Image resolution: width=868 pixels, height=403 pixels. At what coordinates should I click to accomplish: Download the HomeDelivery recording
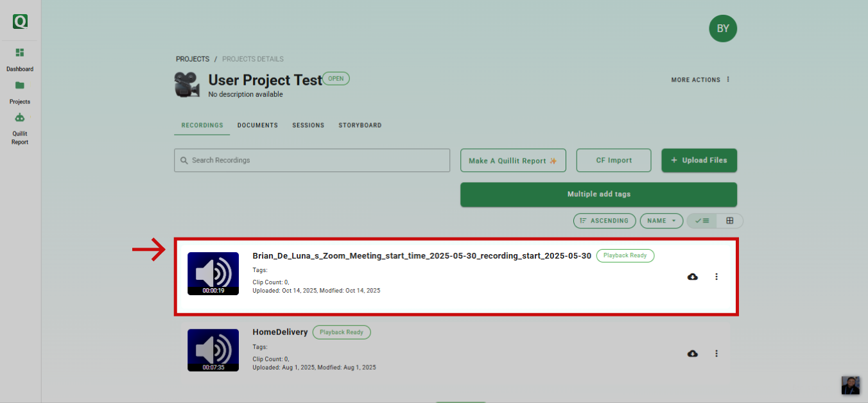pos(693,354)
